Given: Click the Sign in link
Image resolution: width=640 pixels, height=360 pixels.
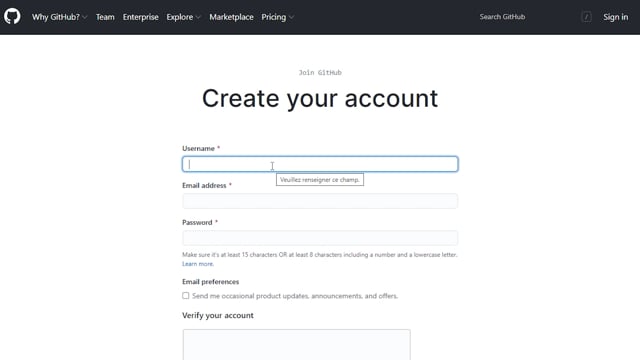Looking at the screenshot, I should point(616,17).
